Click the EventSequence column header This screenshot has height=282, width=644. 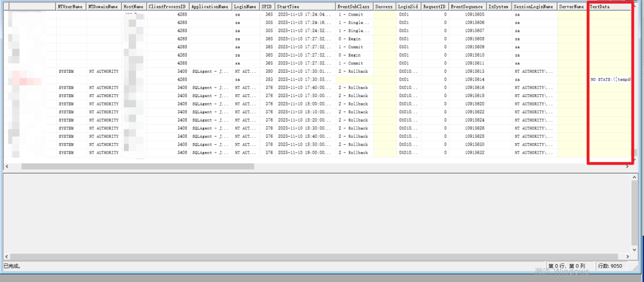(467, 7)
